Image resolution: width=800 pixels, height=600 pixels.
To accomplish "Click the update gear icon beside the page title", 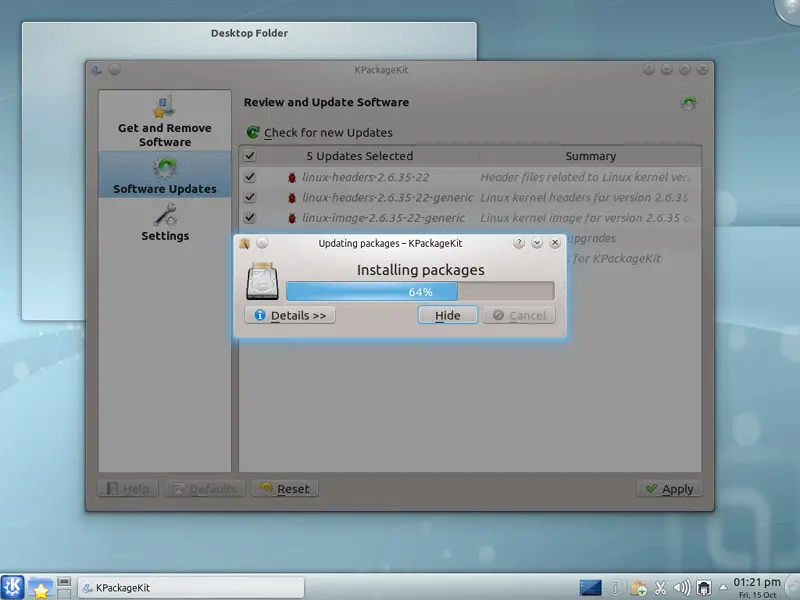I will point(688,104).
